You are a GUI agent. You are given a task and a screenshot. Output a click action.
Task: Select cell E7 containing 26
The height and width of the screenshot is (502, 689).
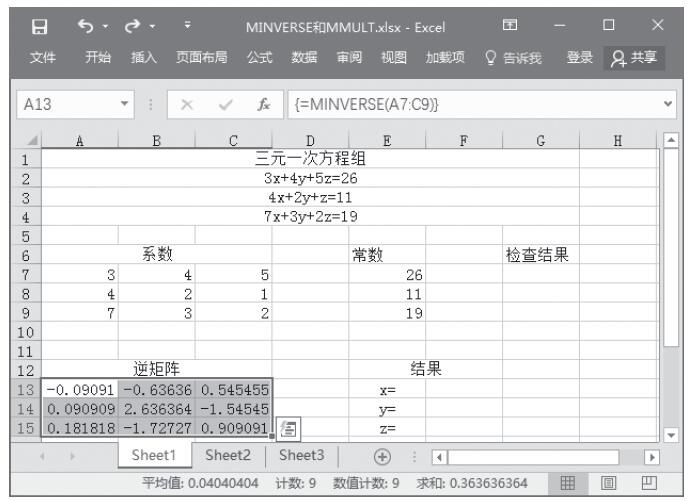click(x=388, y=274)
